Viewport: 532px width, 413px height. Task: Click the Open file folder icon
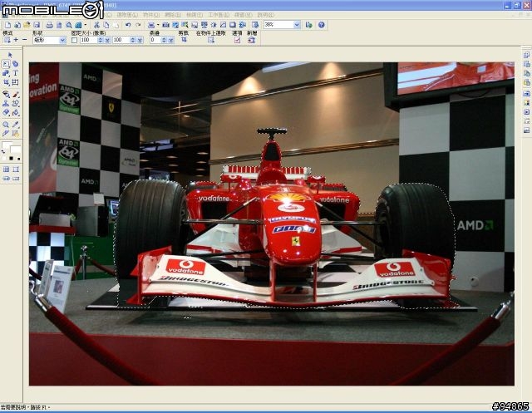[x=27, y=25]
